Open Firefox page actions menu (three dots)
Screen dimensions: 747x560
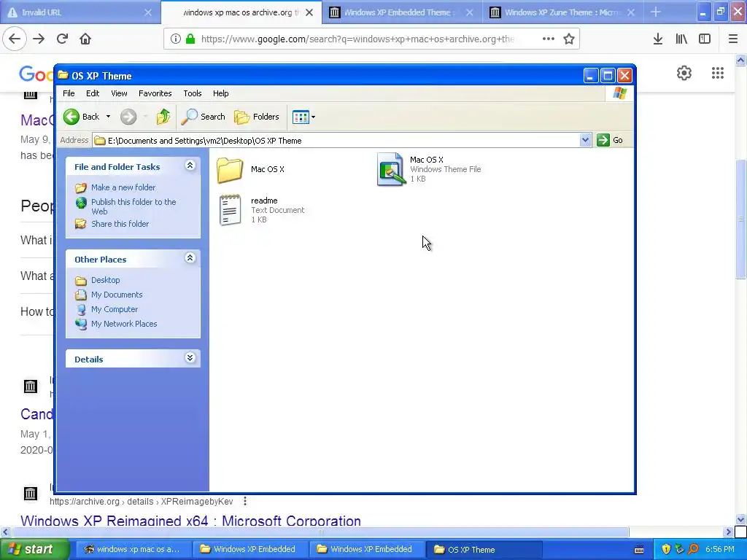549,39
